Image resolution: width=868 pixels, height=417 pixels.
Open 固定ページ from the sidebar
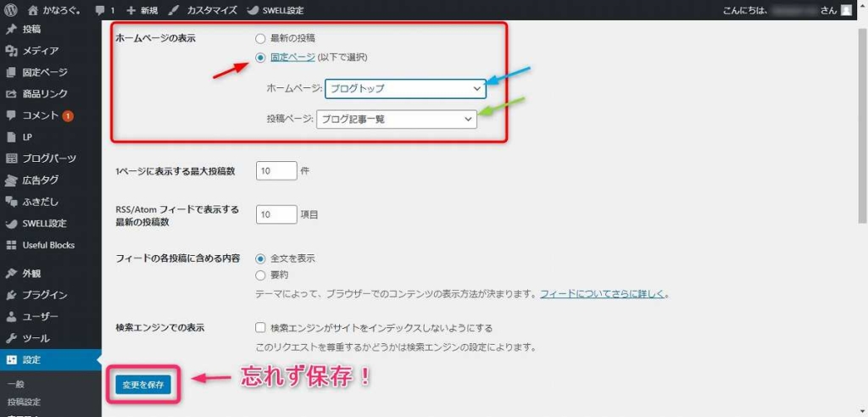click(x=44, y=72)
